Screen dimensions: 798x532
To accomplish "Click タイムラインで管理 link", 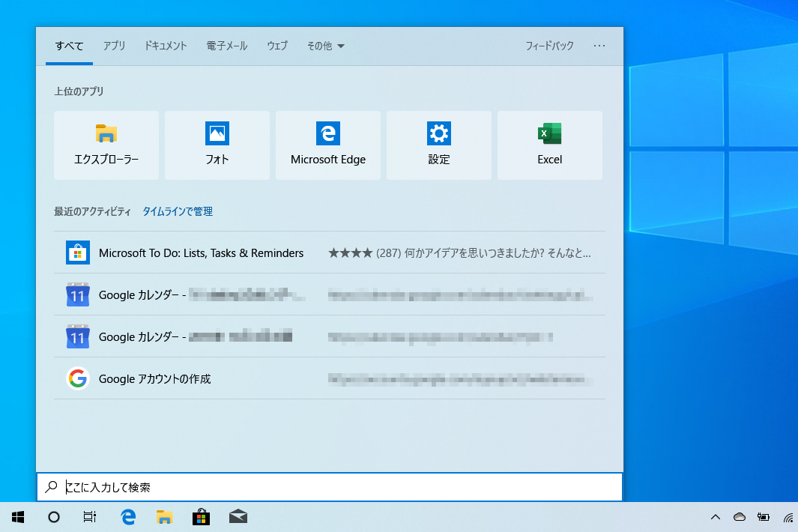I will pos(177,211).
